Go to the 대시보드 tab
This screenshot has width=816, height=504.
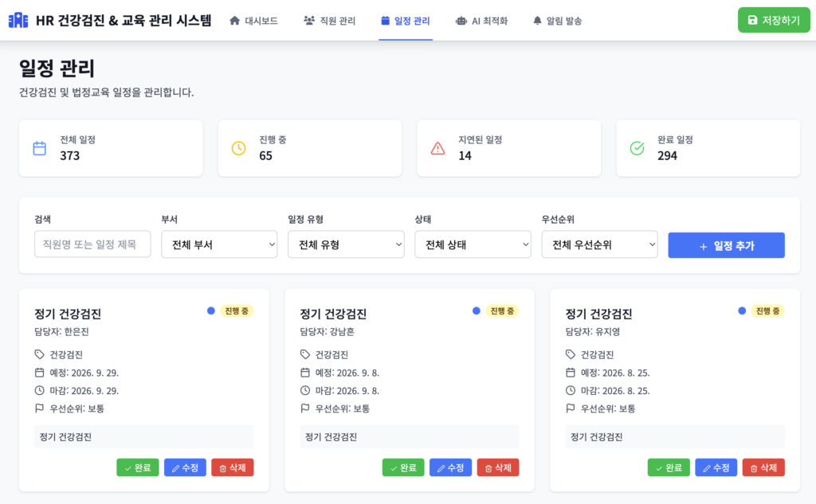pos(254,21)
